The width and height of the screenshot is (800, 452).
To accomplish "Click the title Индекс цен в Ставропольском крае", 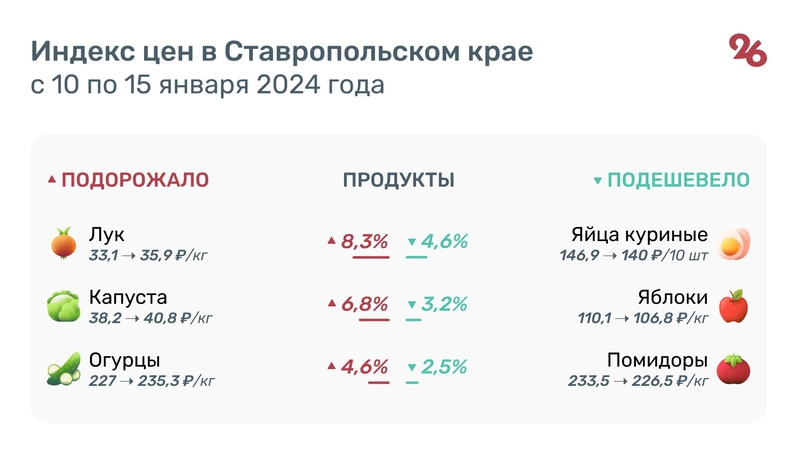I will point(282,51).
